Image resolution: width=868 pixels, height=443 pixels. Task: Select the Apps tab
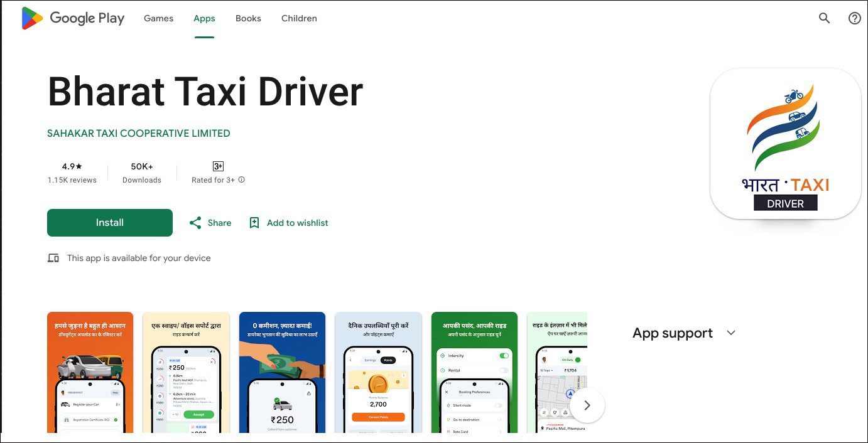[x=204, y=19]
